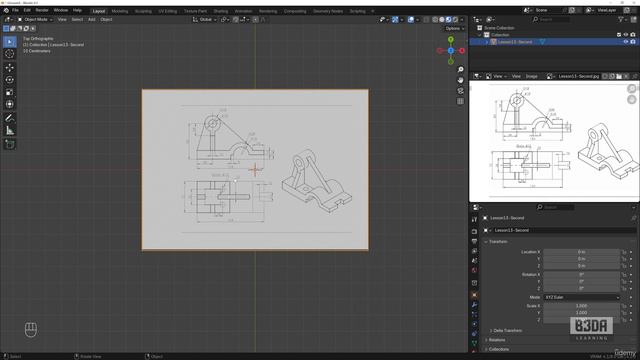Select the Measure tool
This screenshot has height=360, width=640.
tap(10, 131)
